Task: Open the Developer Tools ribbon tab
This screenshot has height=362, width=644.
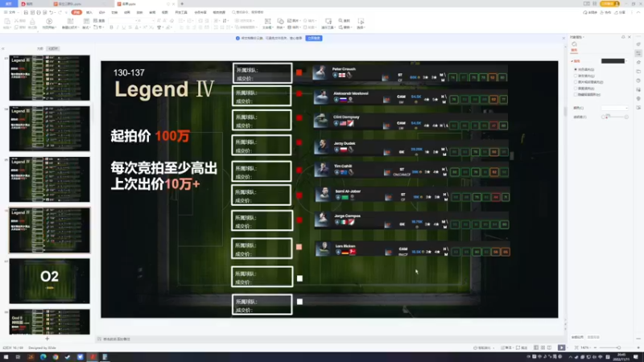Action: (181, 12)
